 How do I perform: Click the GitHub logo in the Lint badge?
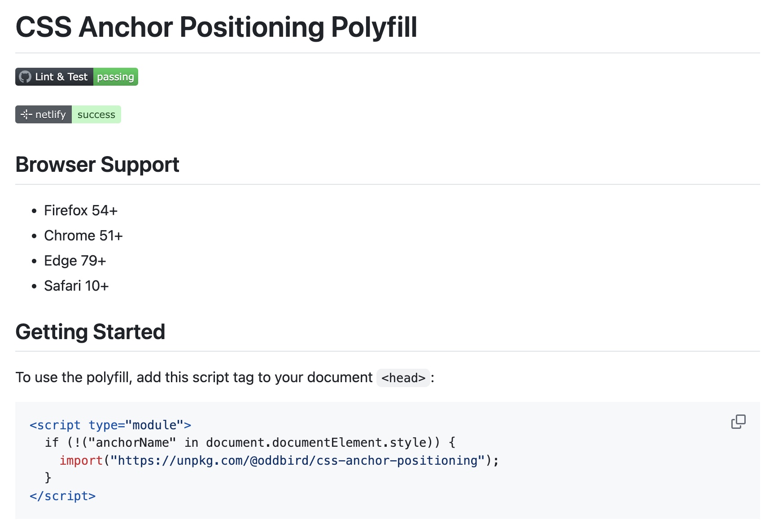tap(26, 77)
